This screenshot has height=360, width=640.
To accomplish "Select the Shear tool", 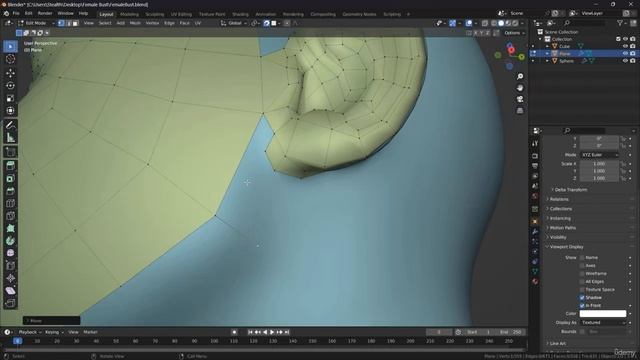I will (x=10, y=291).
